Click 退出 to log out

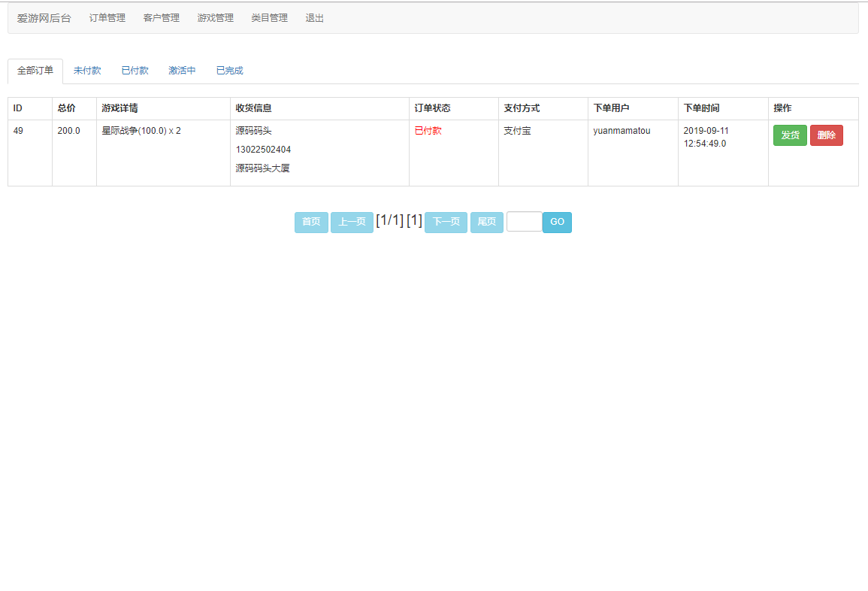[314, 17]
